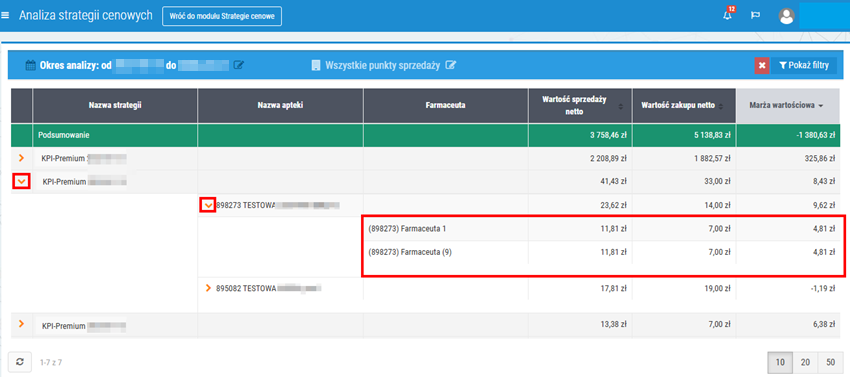Collapse the KPI-Premium row with 41,43 zł

click(x=21, y=182)
